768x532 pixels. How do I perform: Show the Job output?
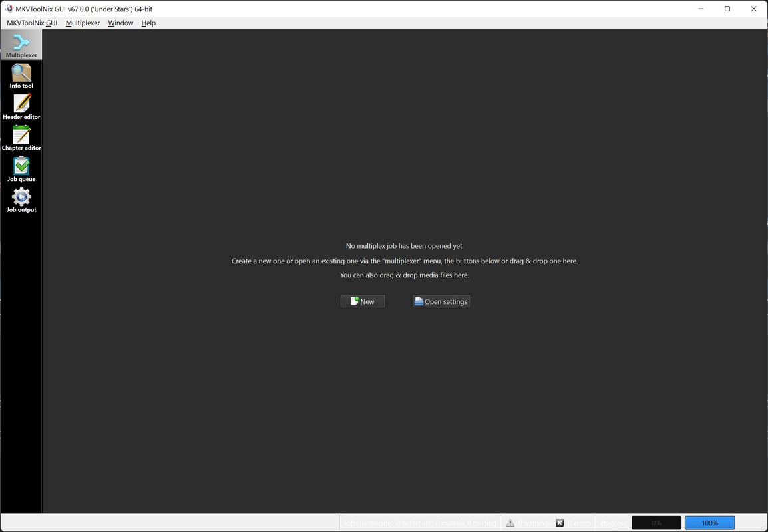pos(21,200)
